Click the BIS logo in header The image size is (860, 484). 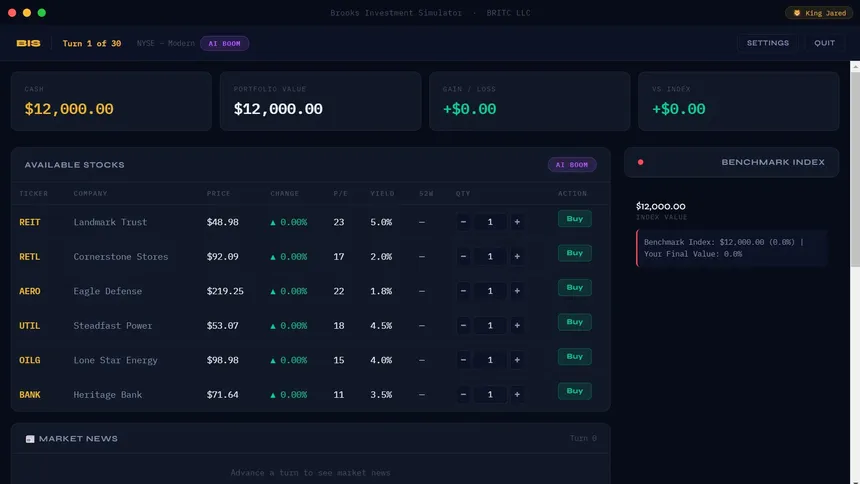pos(27,43)
